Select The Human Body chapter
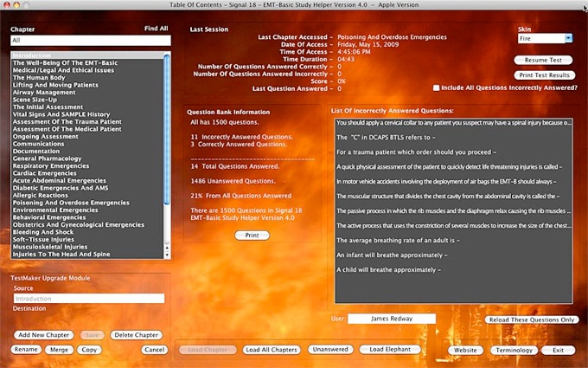 87,78
